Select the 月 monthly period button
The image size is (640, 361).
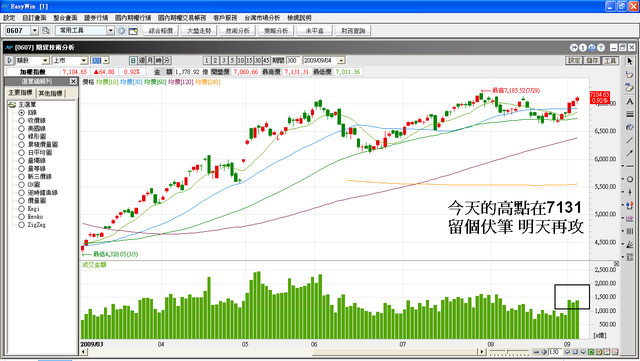(150, 60)
